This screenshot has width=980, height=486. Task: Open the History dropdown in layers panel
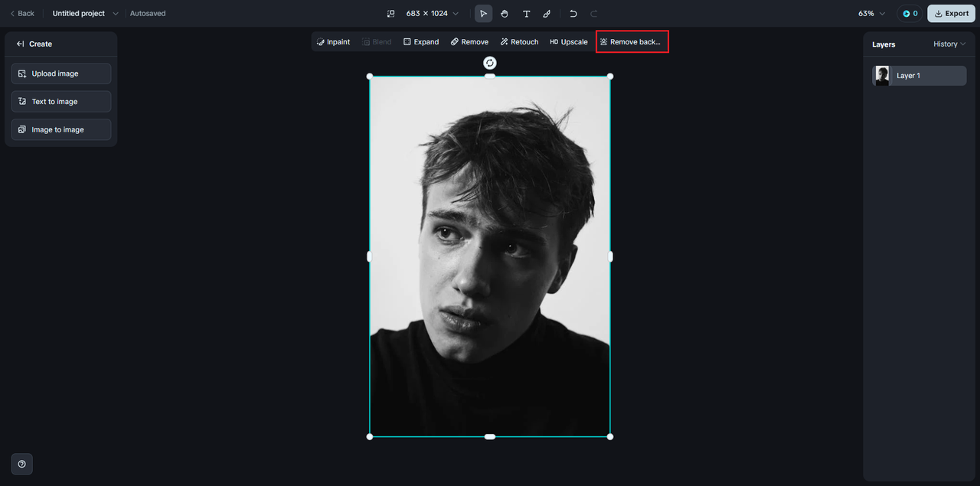tap(949, 44)
